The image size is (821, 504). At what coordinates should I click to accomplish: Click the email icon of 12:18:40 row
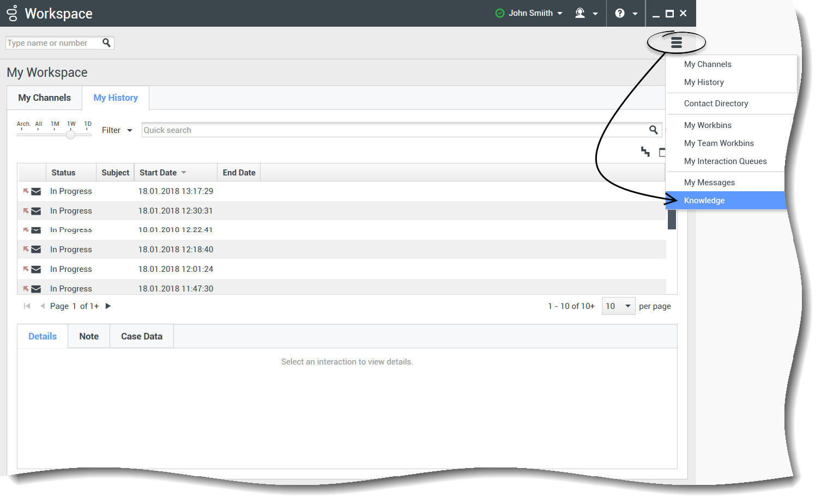tap(36, 250)
